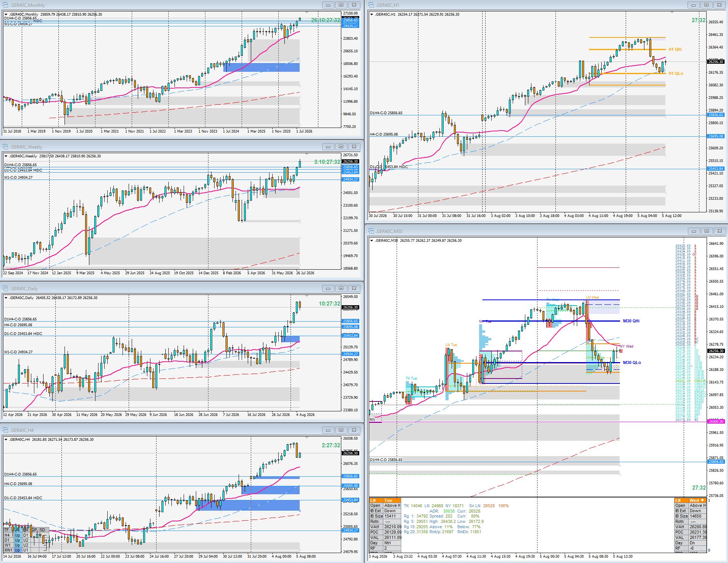This screenshot has width=728, height=563.
Task: Click the 'M30 QHi' level label
Action: pos(631,321)
